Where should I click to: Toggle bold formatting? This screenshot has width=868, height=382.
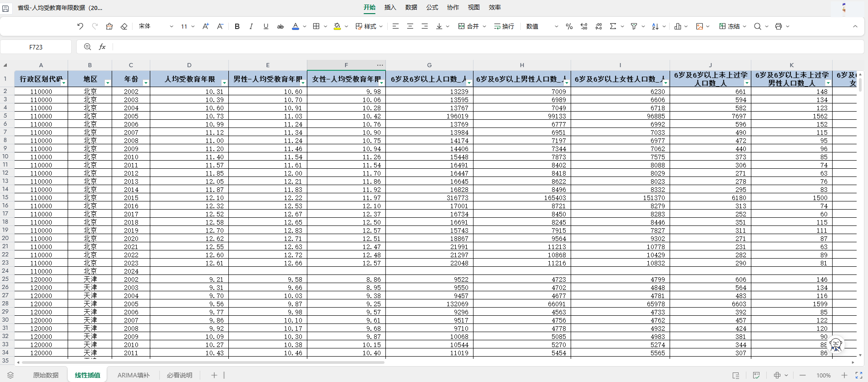[237, 26]
